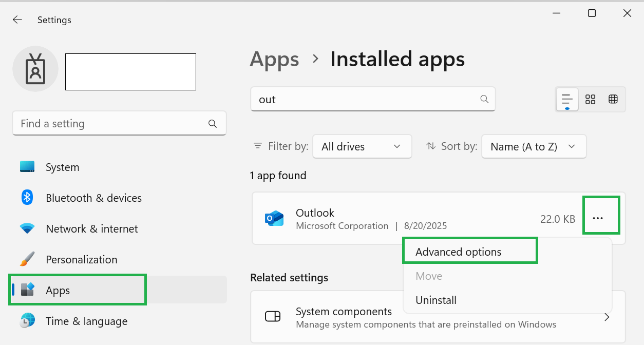Open the three-dots menu for Outlook
The height and width of the screenshot is (345, 644).
(x=598, y=218)
